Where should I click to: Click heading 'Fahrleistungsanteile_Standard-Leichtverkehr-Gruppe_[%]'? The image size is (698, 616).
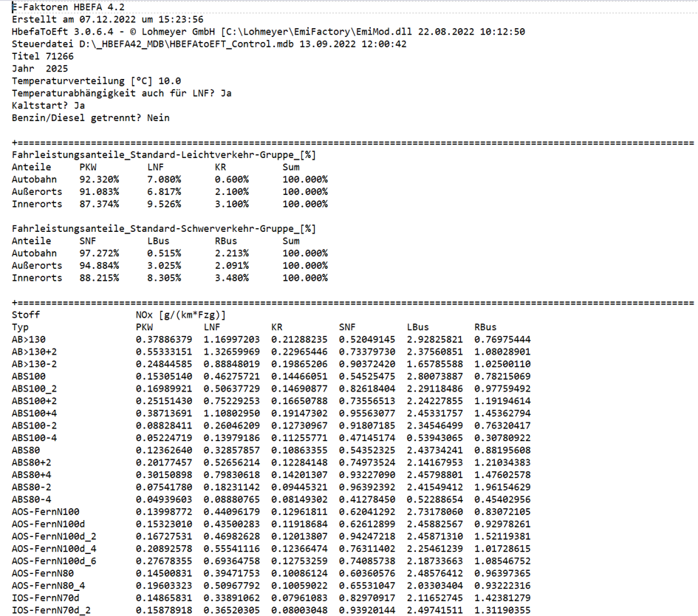tap(164, 155)
